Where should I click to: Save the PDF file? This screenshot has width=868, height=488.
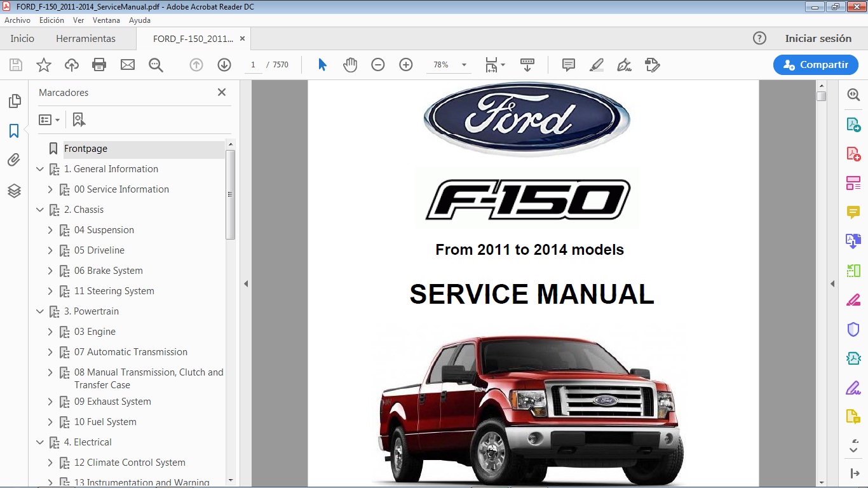click(15, 64)
